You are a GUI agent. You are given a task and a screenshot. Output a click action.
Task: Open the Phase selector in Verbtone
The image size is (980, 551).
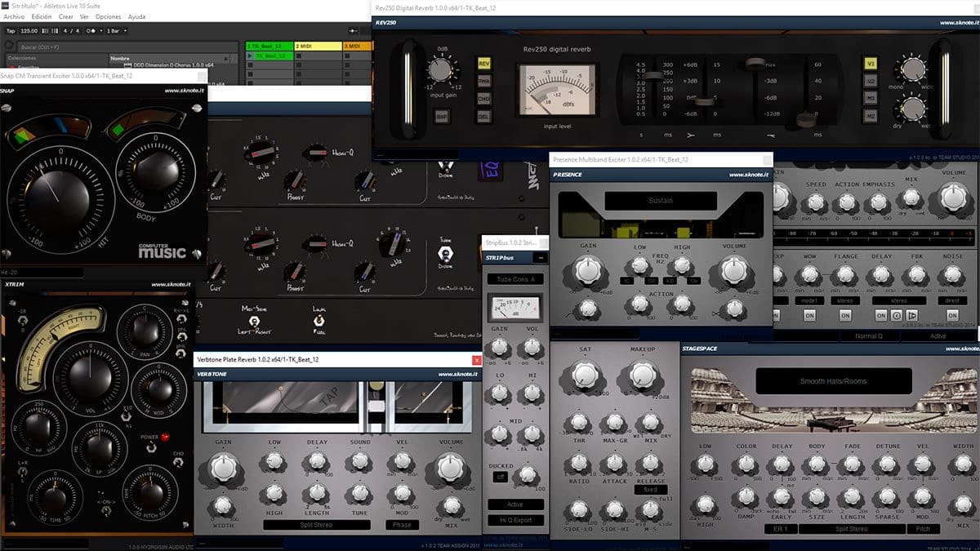[x=401, y=525]
